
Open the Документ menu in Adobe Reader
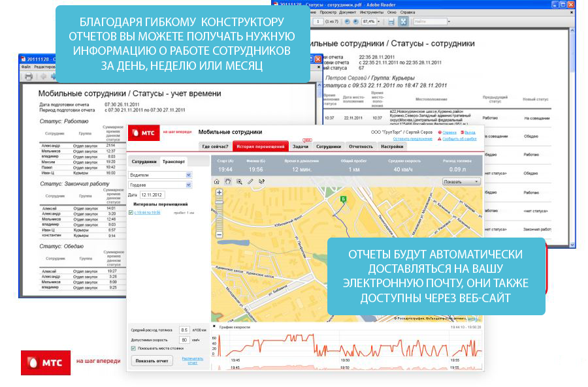tap(348, 12)
